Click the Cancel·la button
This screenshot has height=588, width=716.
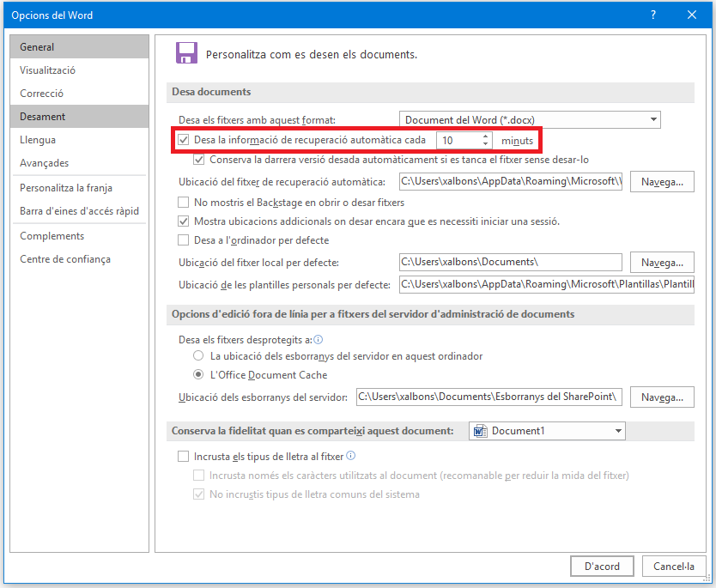click(x=674, y=566)
